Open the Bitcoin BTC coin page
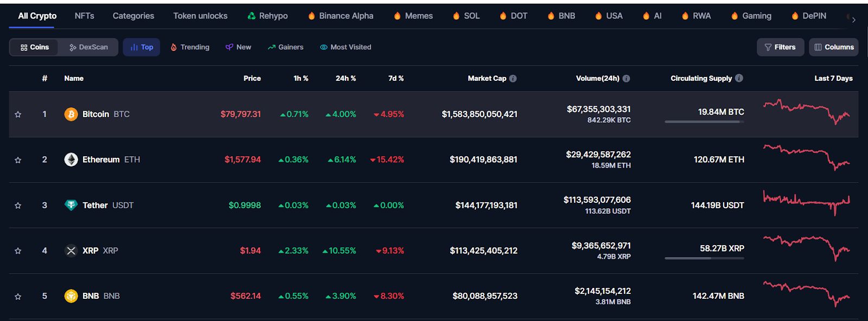 pyautogui.click(x=106, y=114)
